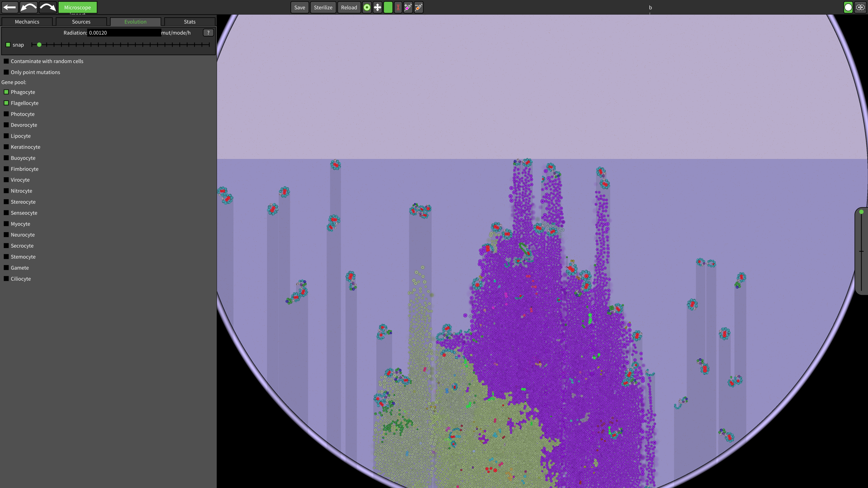The width and height of the screenshot is (868, 488).
Task: Open the Sources tab
Action: coord(81,22)
